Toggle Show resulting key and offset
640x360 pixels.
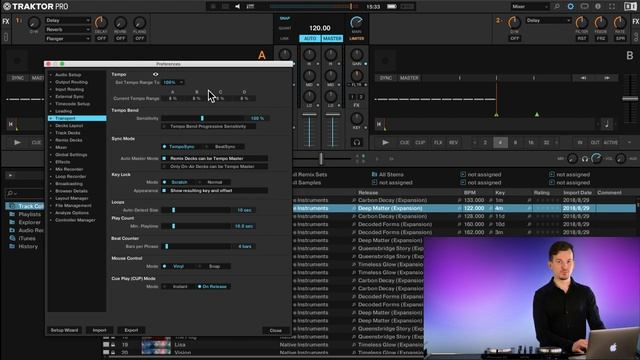coord(164,191)
